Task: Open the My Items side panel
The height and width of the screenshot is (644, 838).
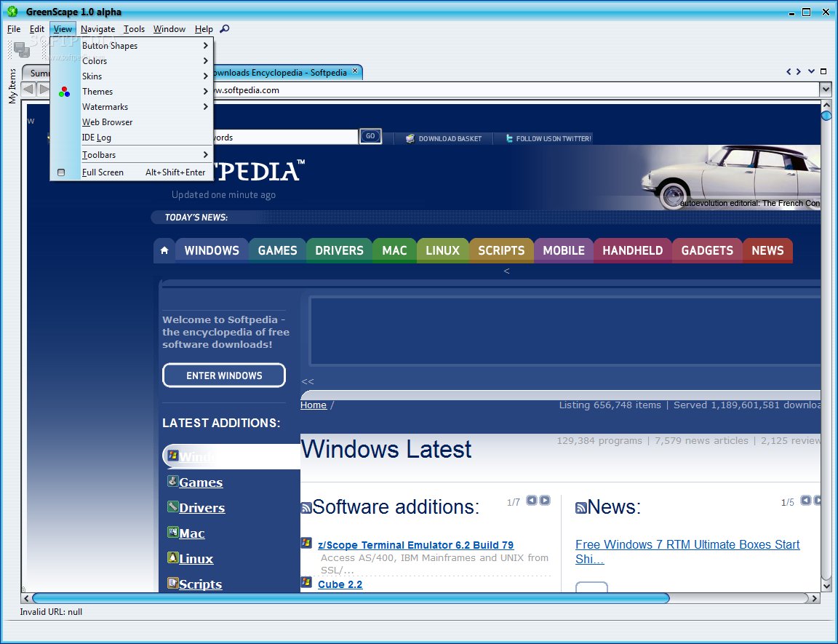Action: (x=12, y=86)
